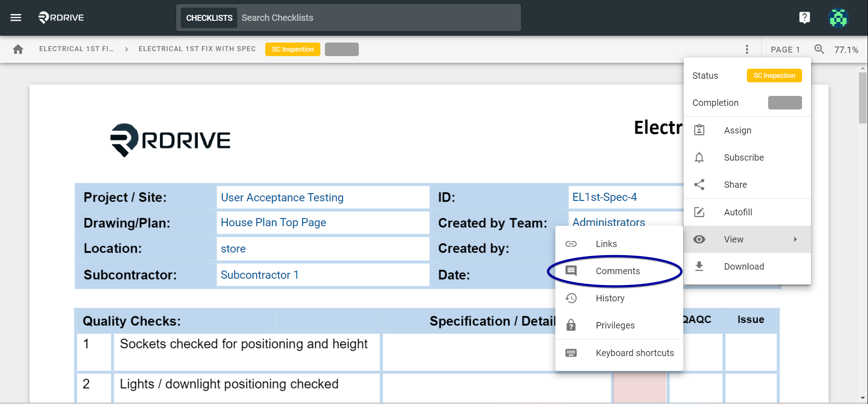Click the Issue cell for row 1
Image resolution: width=868 pixels, height=404 pixels.
(751, 352)
